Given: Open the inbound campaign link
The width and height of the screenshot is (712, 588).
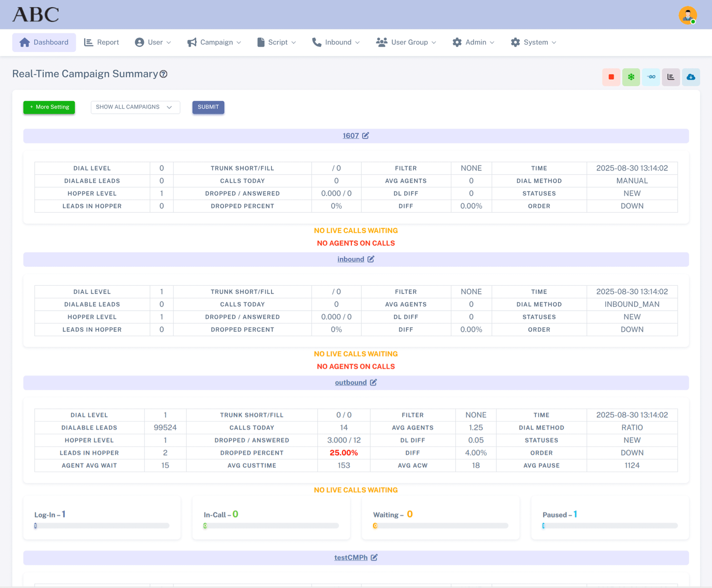Looking at the screenshot, I should point(350,259).
